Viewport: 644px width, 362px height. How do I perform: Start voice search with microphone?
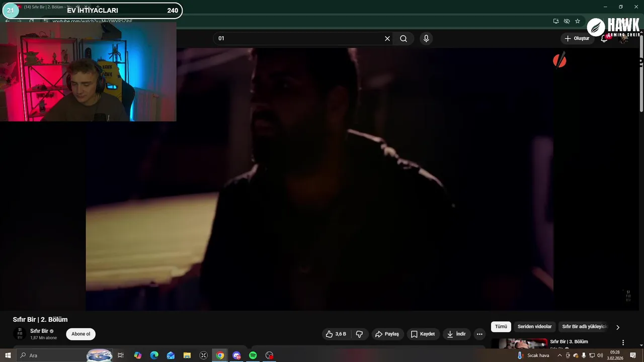426,39
